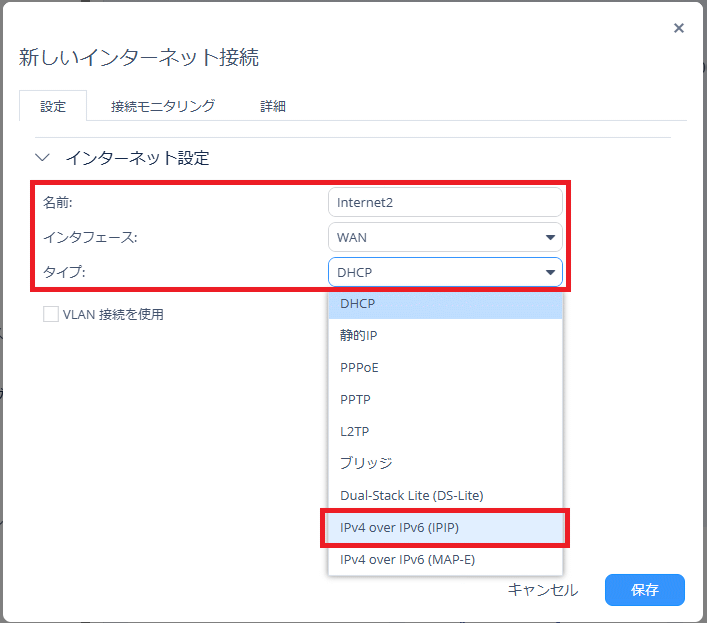The image size is (707, 623).
Task: Close the new internet connection dialog
Action: [x=679, y=28]
